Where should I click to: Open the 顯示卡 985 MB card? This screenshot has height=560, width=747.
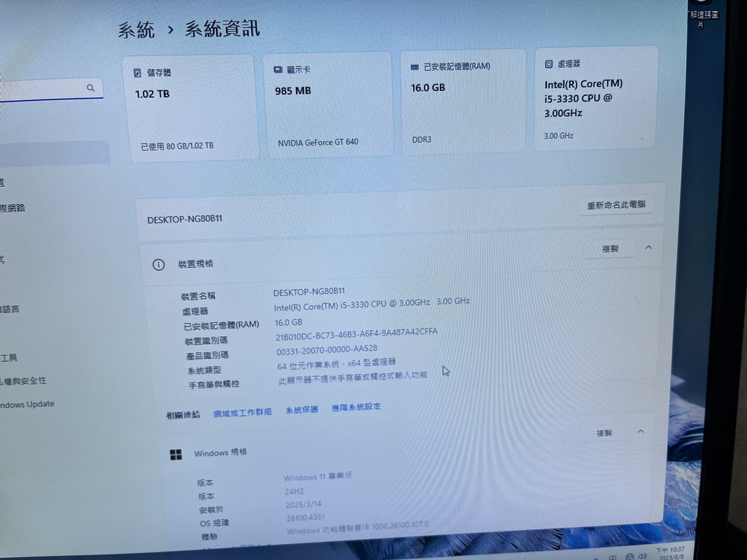click(329, 105)
